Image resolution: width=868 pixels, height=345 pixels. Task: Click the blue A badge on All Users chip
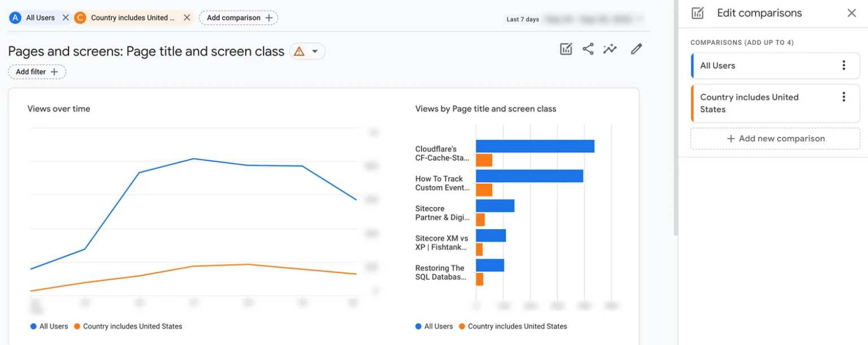14,18
